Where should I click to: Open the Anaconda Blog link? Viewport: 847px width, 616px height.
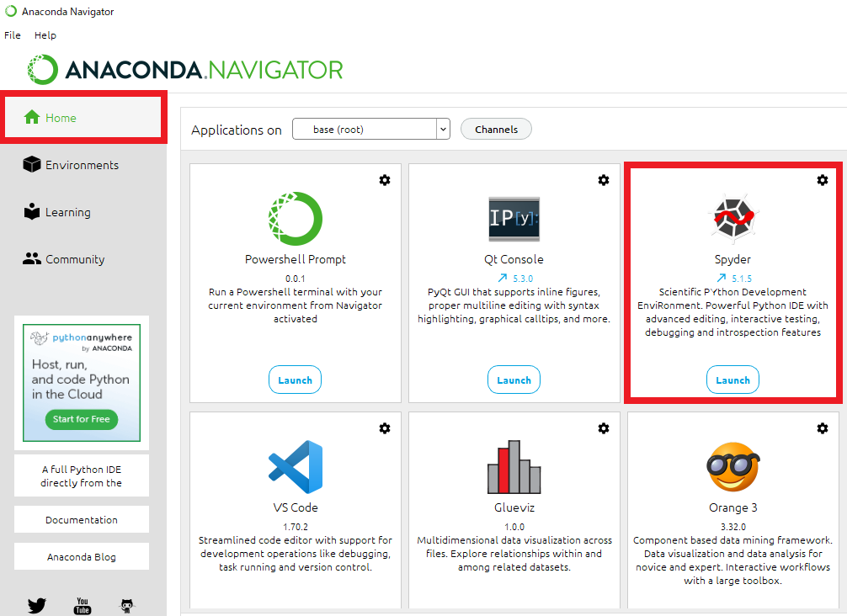82,556
